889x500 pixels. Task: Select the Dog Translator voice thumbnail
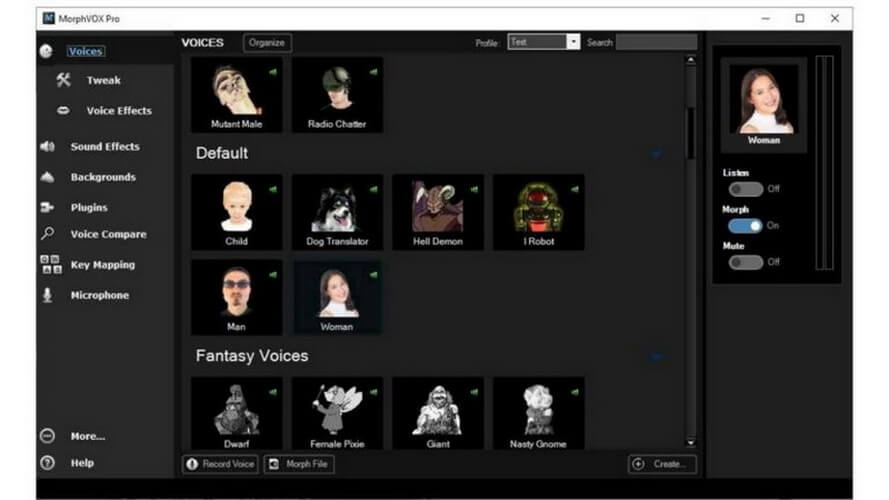click(337, 212)
